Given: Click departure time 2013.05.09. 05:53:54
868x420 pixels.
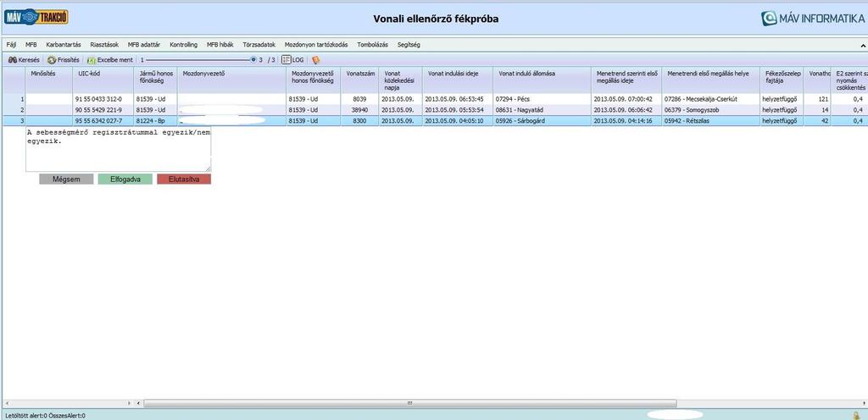Looking at the screenshot, I should click(459, 110).
